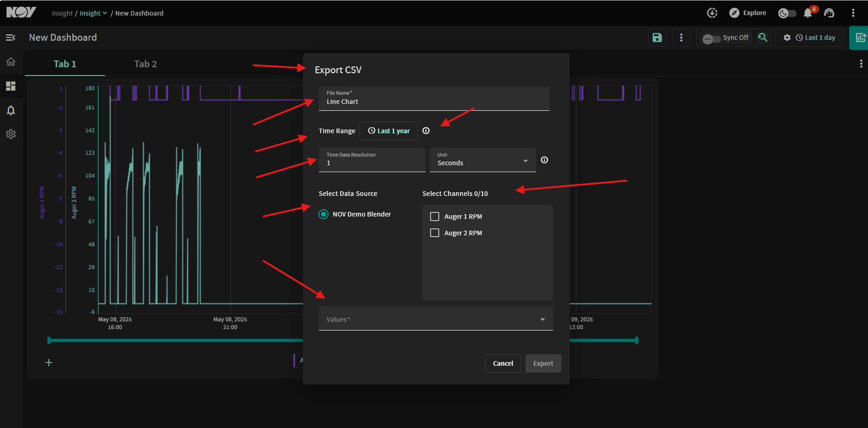The height and width of the screenshot is (428, 868).
Task: Click New Dashboard breadcrumb
Action: pyautogui.click(x=139, y=13)
